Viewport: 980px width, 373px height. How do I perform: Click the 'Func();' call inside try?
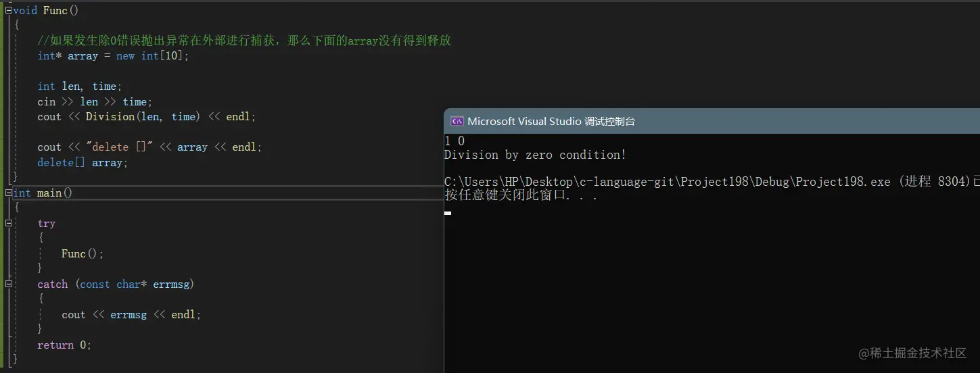coord(83,254)
